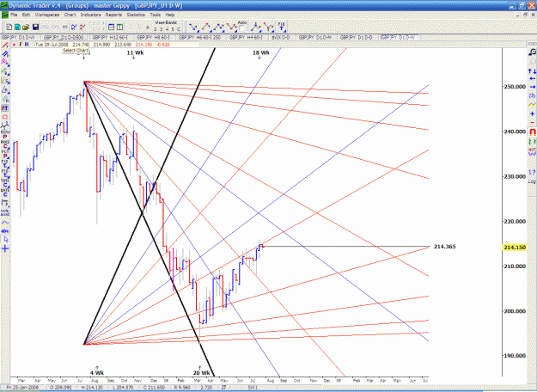Open the Indicators menu
This screenshot has height=392, width=537.
pos(90,15)
